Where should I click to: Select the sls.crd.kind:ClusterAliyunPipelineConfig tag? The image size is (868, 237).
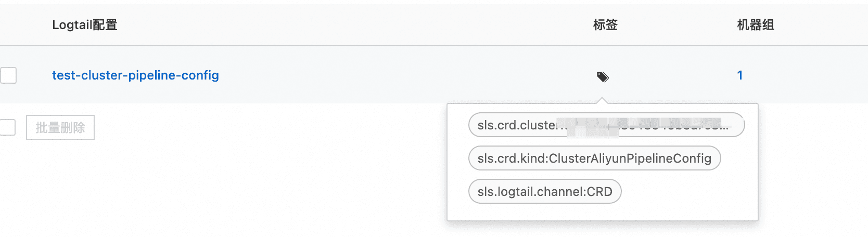tap(594, 159)
